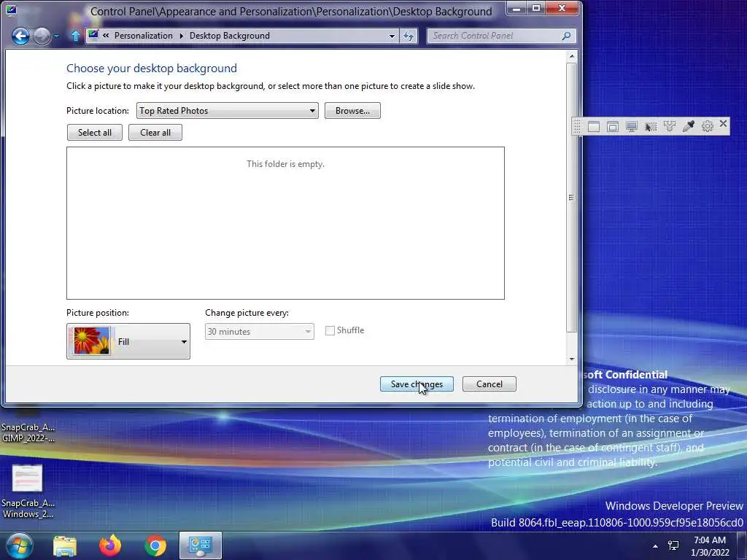Toggle the Shuffle checkbox
747x560 pixels.
[x=330, y=330]
